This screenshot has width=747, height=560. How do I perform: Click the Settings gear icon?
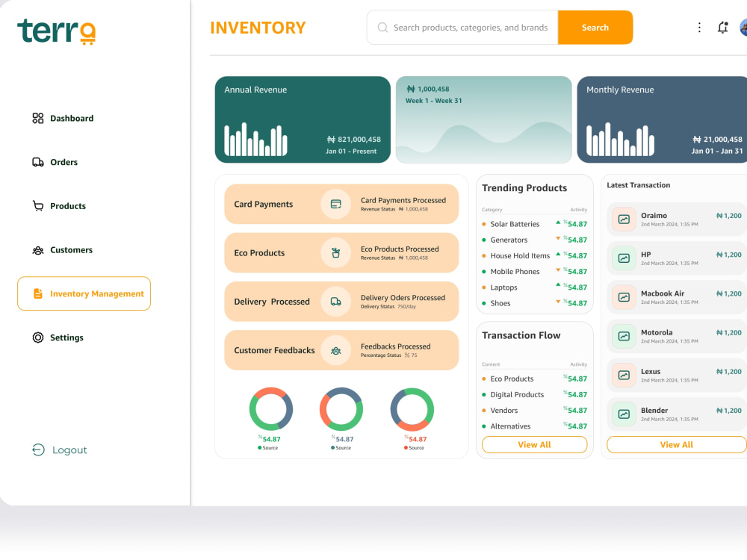37,337
